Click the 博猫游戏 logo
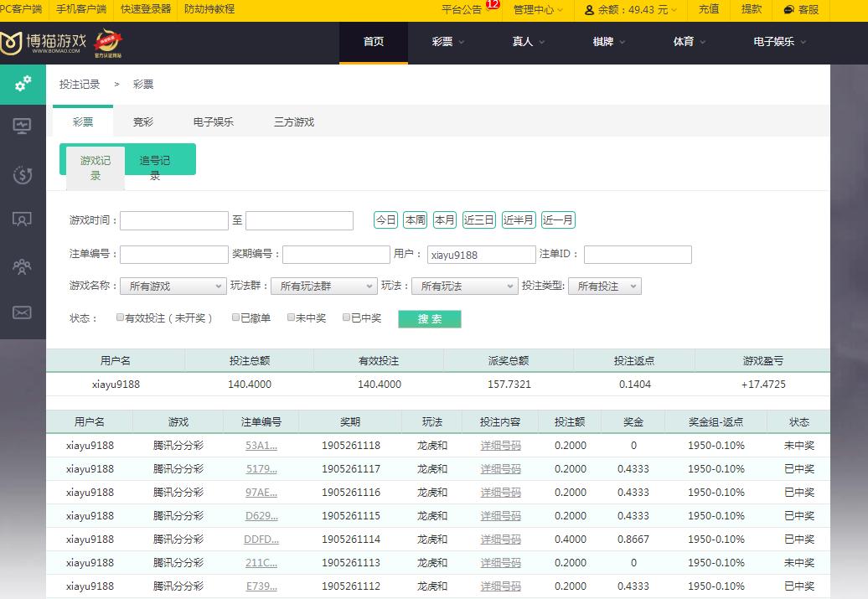868x599 pixels. (44, 43)
